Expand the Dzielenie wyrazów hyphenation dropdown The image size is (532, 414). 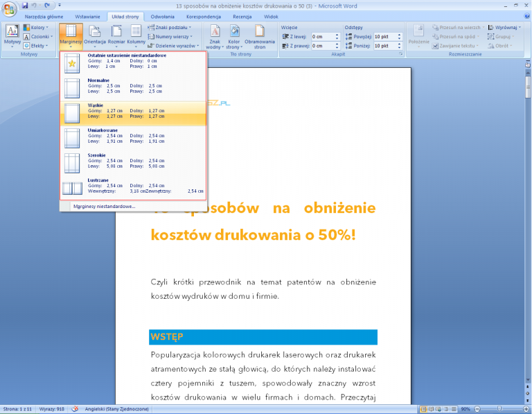click(177, 45)
